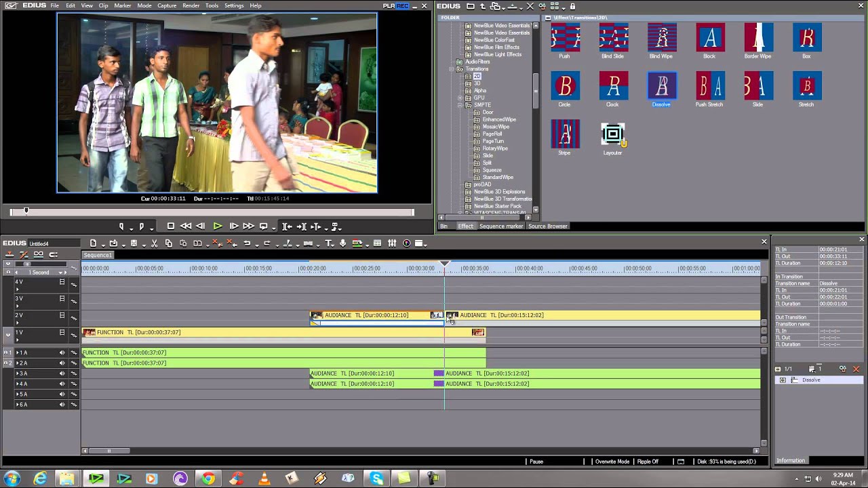Open the Render menu

coord(191,5)
